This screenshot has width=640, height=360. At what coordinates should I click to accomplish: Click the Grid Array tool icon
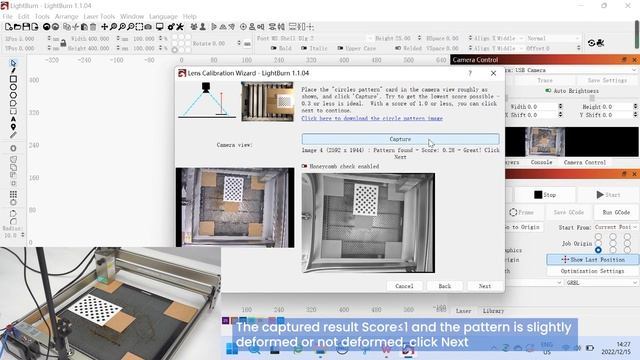13,194
